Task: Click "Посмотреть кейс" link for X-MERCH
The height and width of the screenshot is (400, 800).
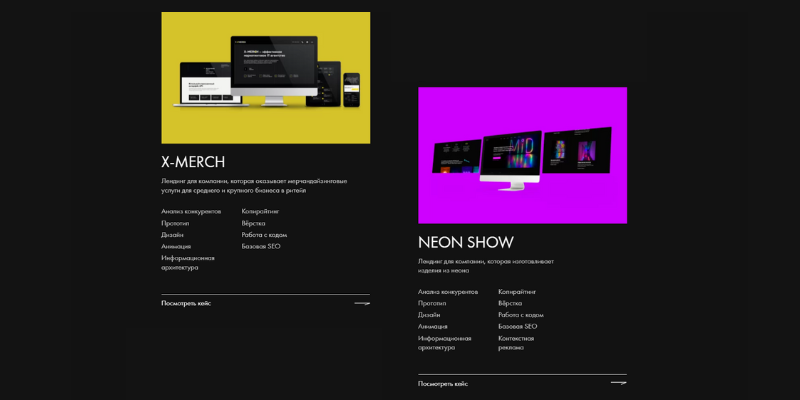Action: tap(186, 303)
